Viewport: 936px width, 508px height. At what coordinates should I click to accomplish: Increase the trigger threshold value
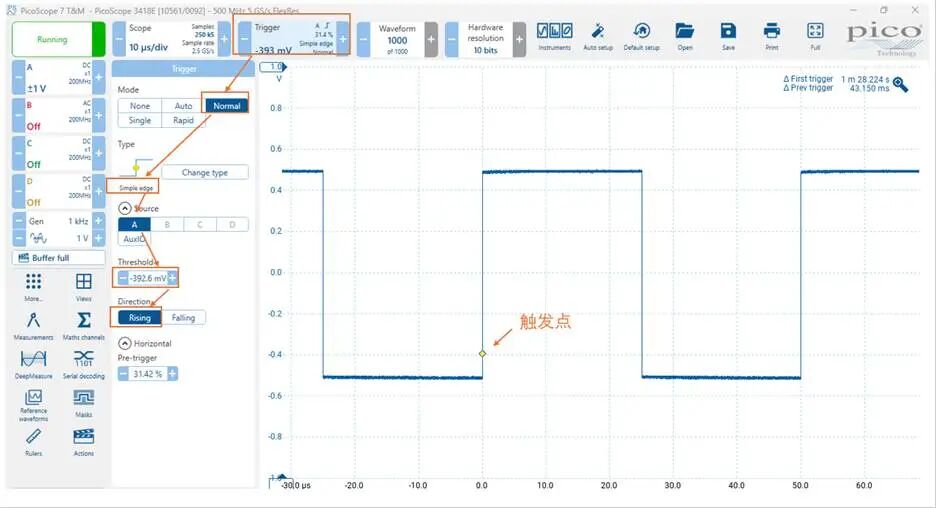point(173,278)
